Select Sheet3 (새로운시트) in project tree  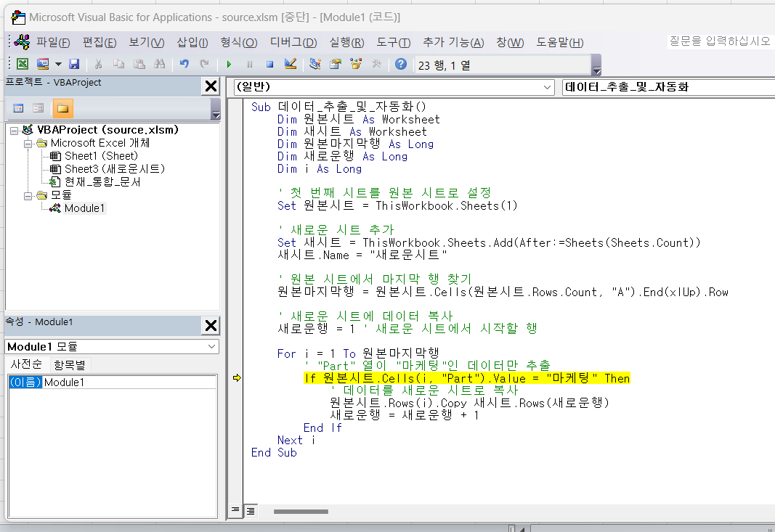[115, 169]
